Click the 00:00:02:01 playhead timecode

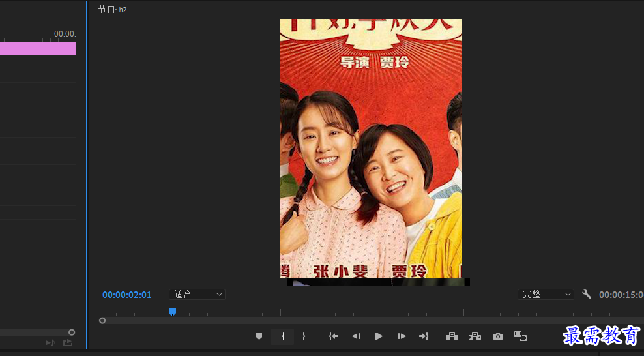(127, 295)
